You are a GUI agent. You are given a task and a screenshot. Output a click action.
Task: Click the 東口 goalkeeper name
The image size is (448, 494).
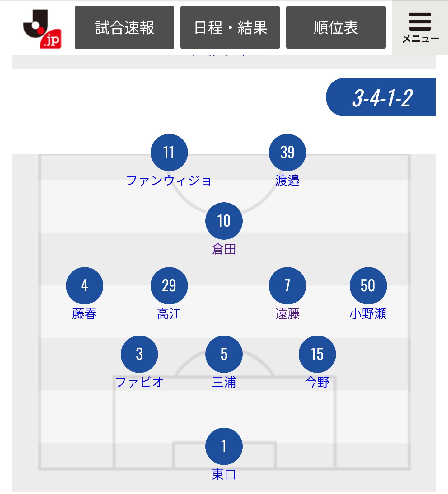[x=224, y=474]
